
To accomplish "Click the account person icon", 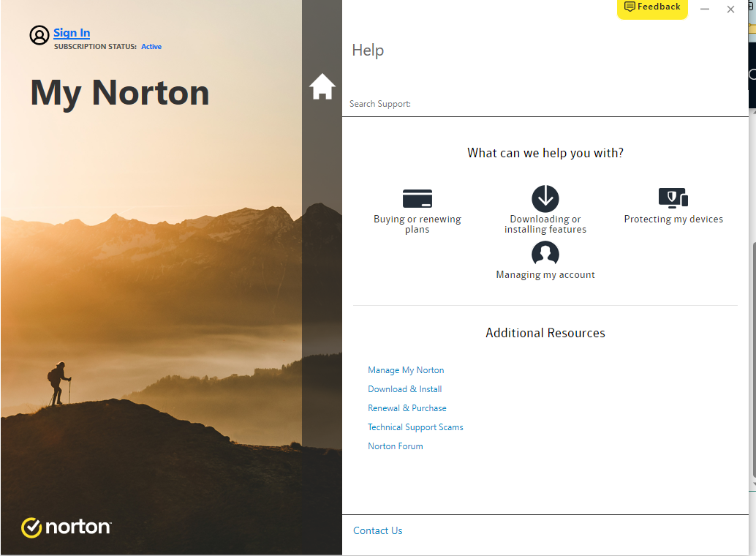I will tap(545, 253).
